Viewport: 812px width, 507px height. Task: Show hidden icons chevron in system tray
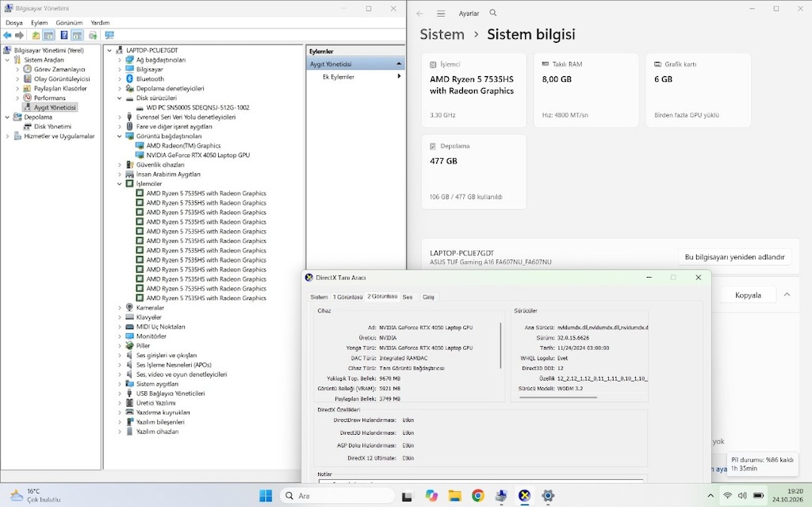[710, 496]
